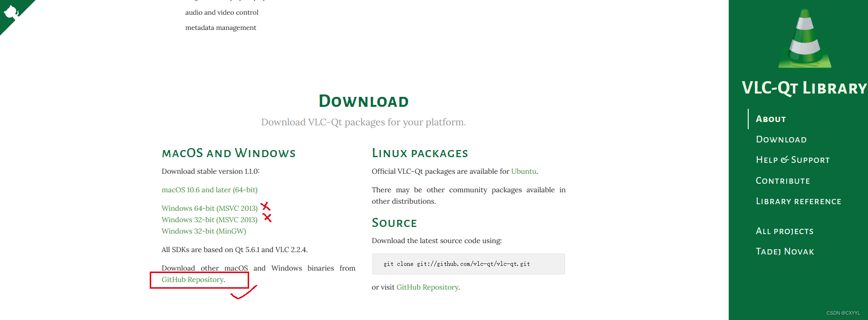Download Windows 64-bit (MSVC 2013) package

tap(210, 208)
